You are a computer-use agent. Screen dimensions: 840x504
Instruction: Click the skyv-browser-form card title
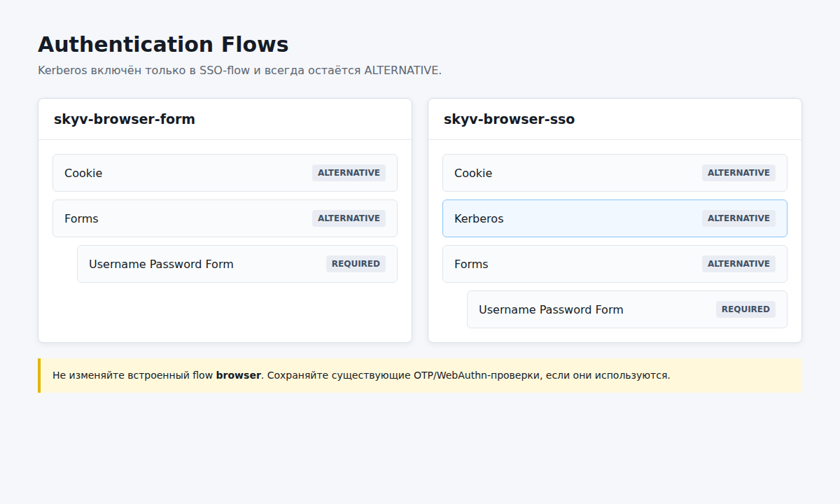125,119
